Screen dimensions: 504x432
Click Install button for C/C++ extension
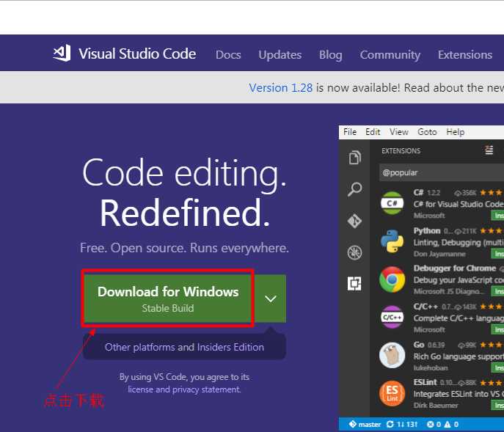click(498, 329)
